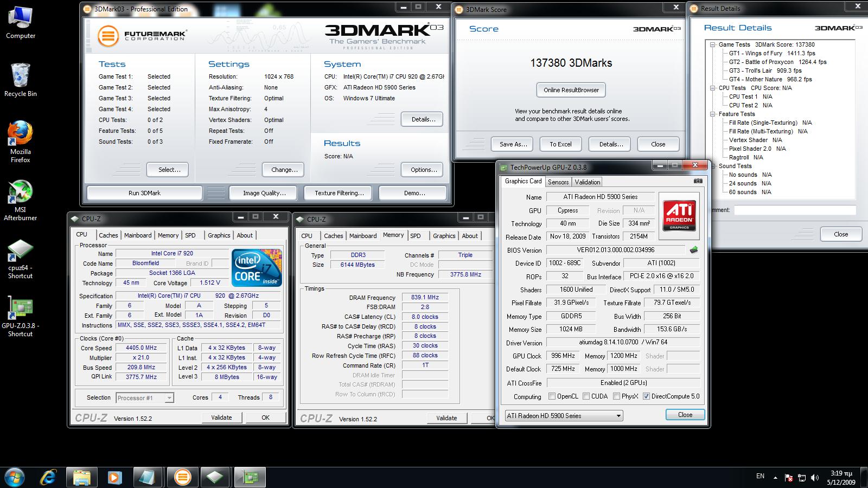
Task: Collapse the Game Tests tree node
Action: 712,45
